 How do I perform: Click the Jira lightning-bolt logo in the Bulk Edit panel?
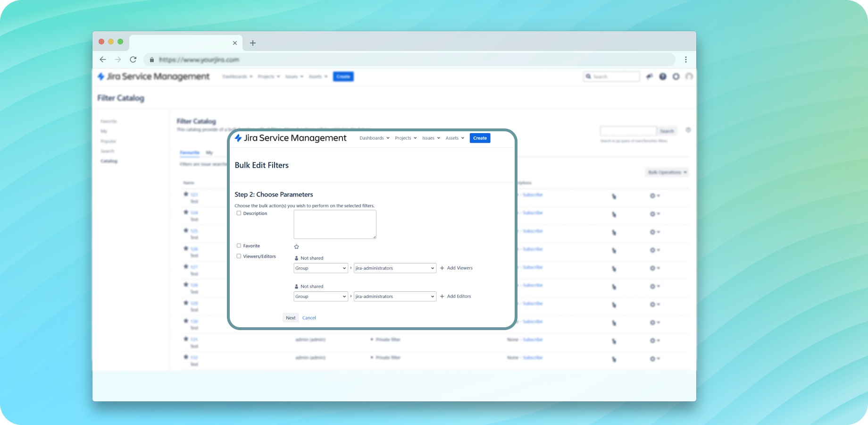click(239, 138)
